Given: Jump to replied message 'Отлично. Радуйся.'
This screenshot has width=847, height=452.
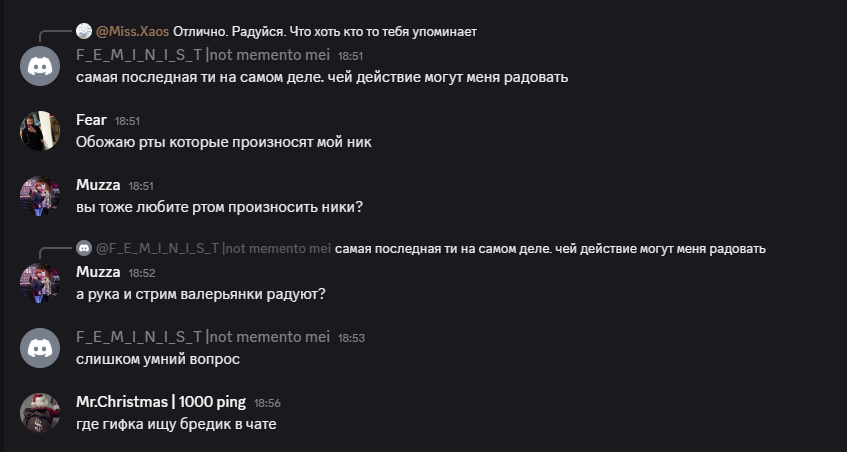Looking at the screenshot, I should tap(325, 32).
